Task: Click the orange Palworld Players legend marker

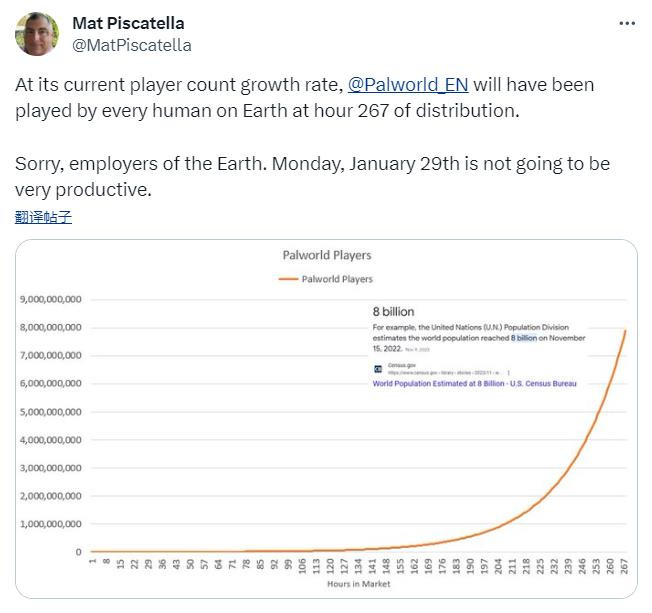Action: (287, 279)
